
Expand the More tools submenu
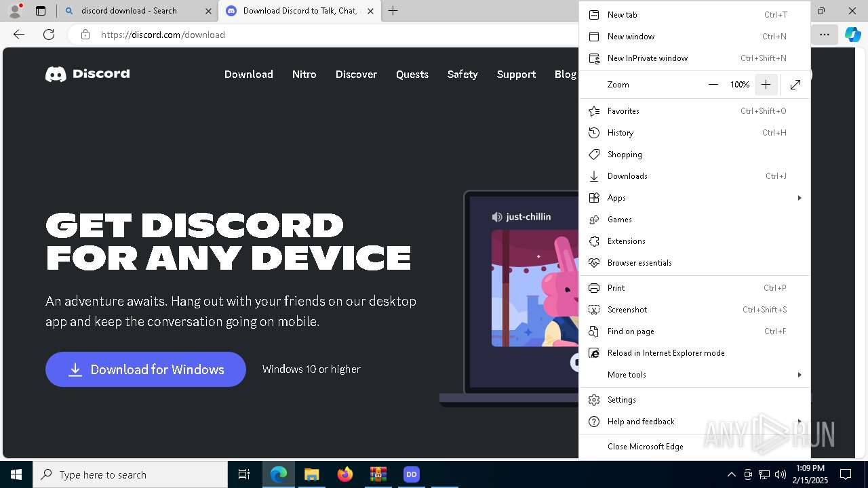[694, 375]
